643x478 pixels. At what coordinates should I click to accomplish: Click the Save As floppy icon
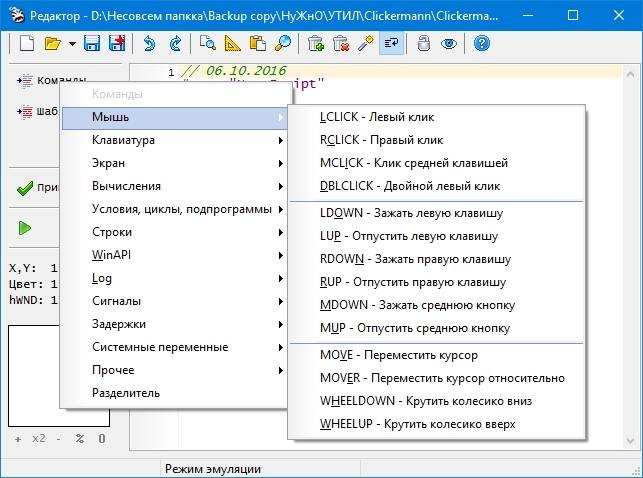point(117,43)
